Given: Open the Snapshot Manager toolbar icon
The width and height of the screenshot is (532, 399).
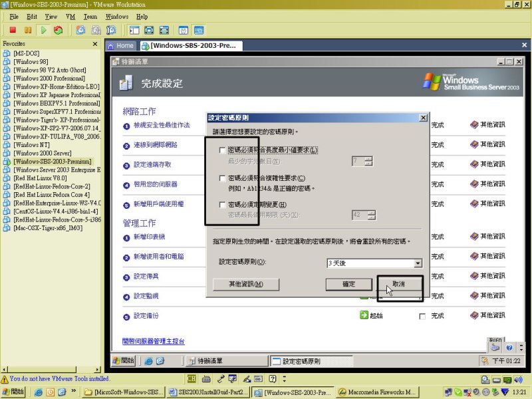Looking at the screenshot, I should pos(111,30).
